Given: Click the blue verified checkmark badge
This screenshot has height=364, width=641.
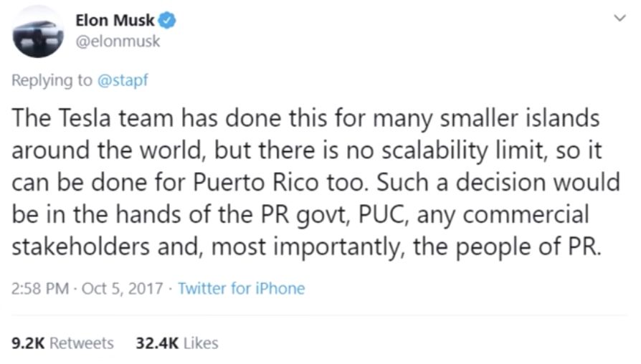Looking at the screenshot, I should (167, 21).
